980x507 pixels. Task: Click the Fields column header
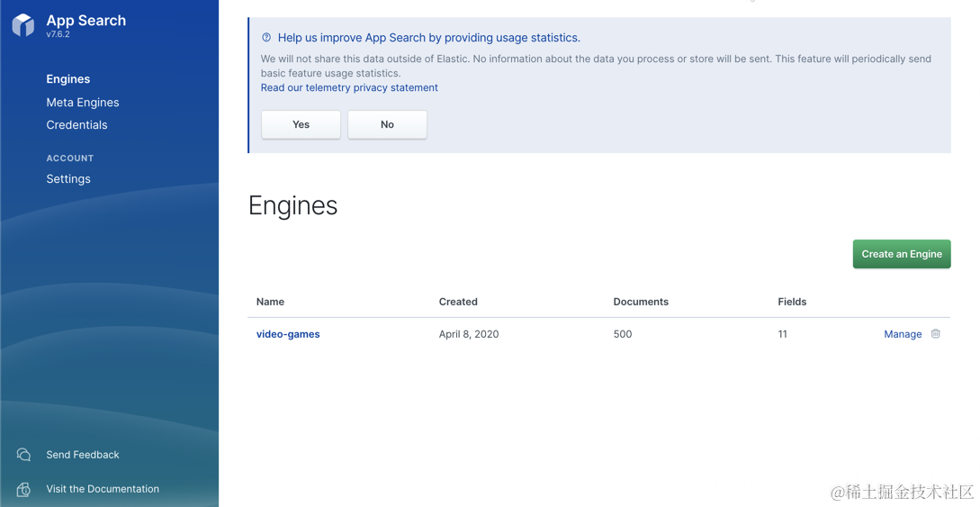(x=792, y=302)
